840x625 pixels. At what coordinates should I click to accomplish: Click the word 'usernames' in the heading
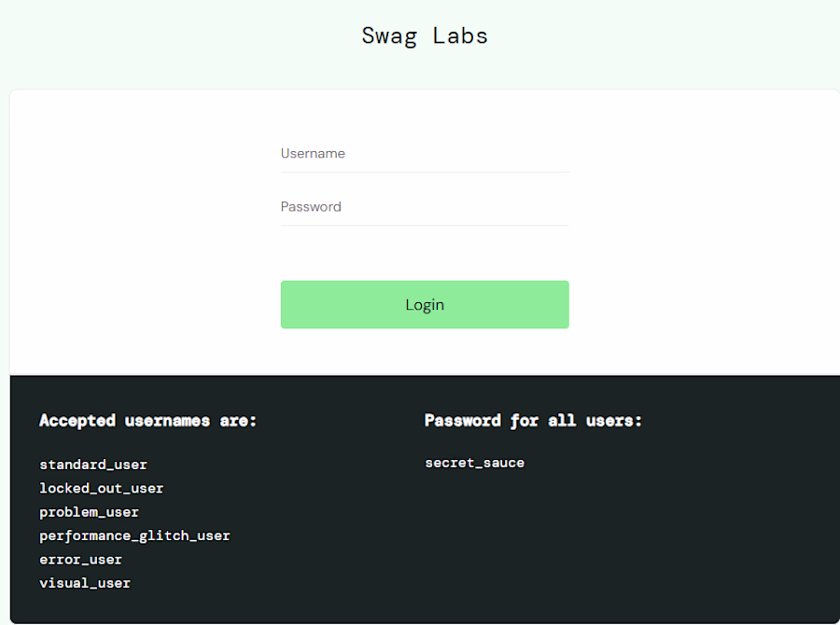pos(167,421)
